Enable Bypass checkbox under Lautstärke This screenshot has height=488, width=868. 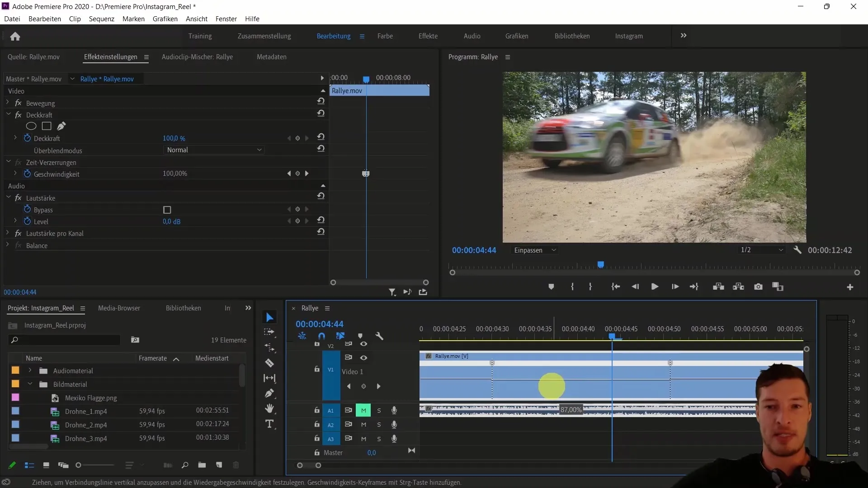click(167, 210)
